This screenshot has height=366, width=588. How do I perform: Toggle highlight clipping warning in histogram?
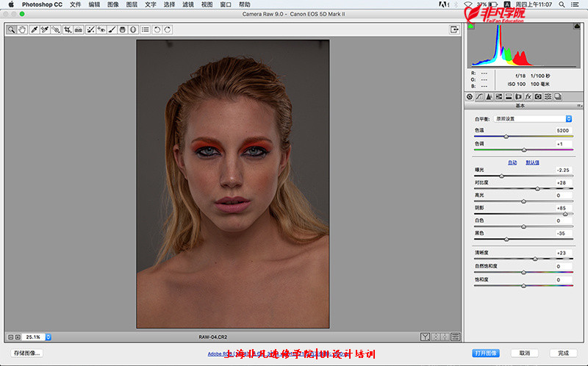coord(577,26)
